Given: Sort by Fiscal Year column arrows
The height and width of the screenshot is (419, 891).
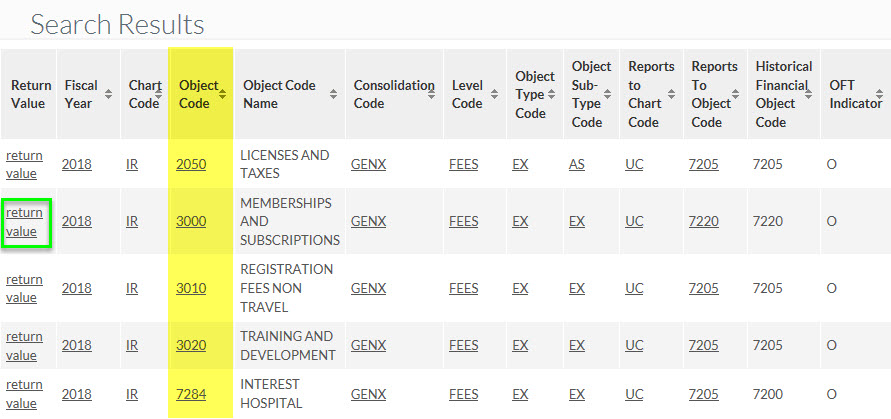Looking at the screenshot, I should pos(109,94).
